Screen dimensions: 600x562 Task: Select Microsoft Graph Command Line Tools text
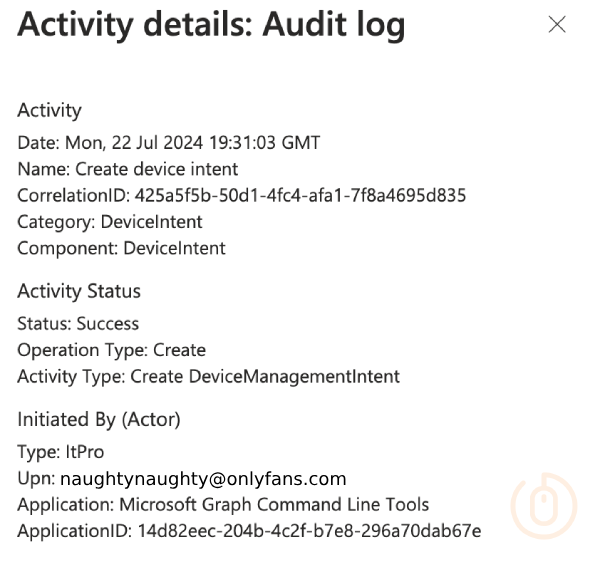pyautogui.click(x=274, y=505)
